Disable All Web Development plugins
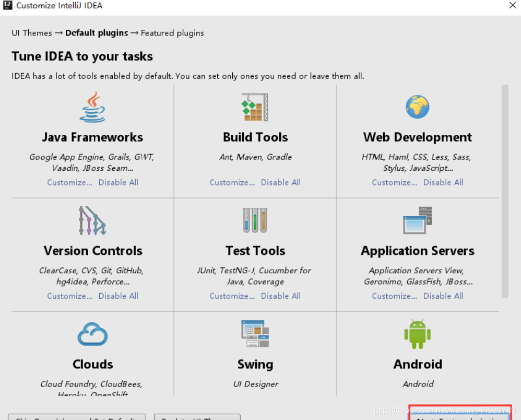Image resolution: width=521 pixels, height=420 pixels. point(443,182)
